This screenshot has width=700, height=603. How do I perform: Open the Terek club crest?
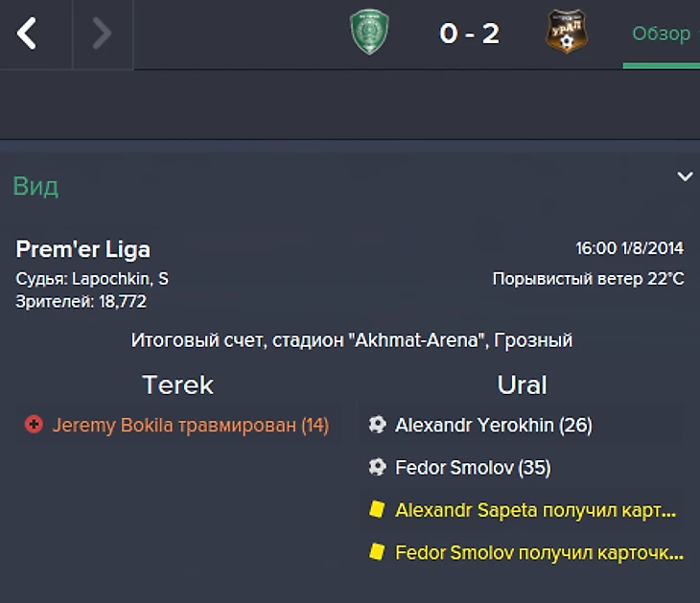(367, 33)
